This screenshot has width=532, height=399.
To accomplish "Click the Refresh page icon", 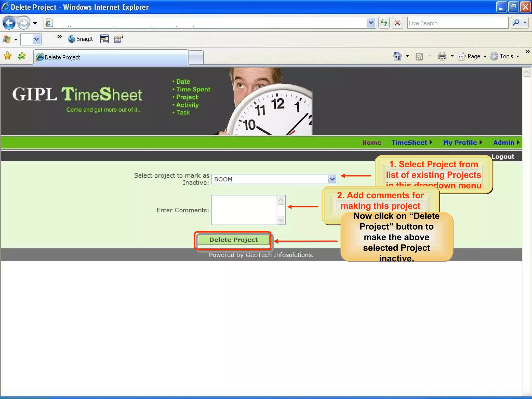I will click(x=384, y=23).
